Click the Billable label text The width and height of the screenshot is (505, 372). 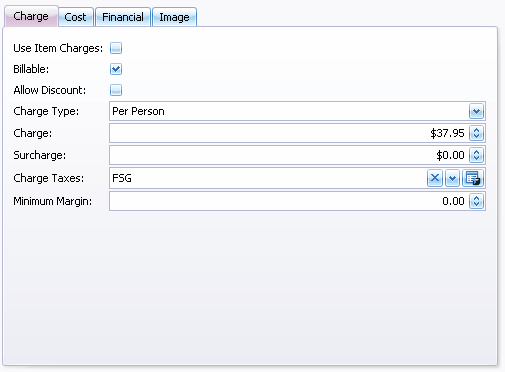click(x=31, y=69)
